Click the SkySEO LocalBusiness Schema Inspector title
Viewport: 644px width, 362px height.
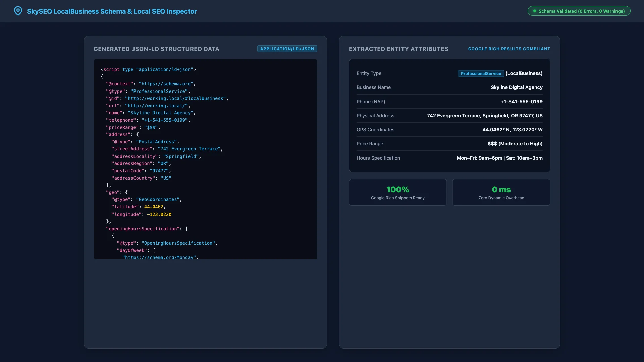coord(112,11)
